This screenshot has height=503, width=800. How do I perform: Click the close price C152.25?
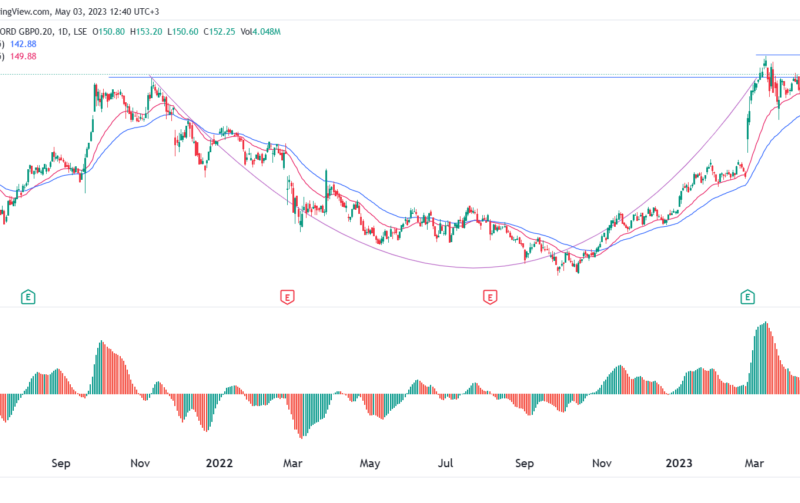(219, 32)
